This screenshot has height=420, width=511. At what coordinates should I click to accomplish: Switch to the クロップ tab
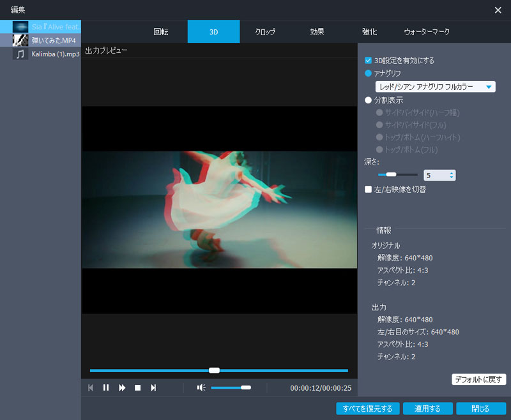tap(264, 31)
